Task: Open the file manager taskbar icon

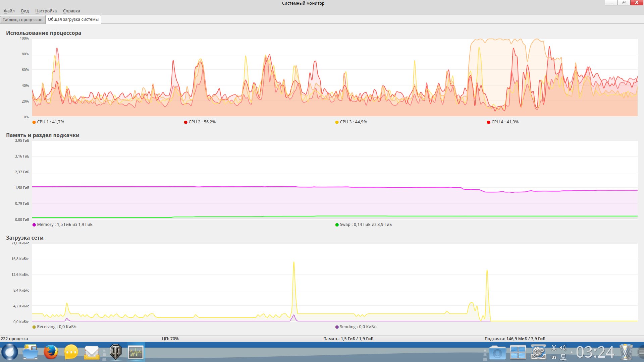Action: point(30,352)
